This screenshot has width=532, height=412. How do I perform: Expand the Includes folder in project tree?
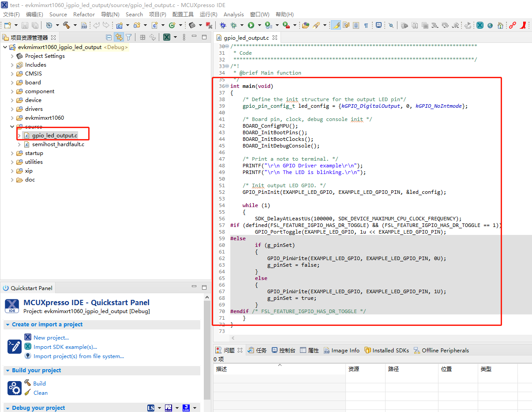(x=12, y=65)
